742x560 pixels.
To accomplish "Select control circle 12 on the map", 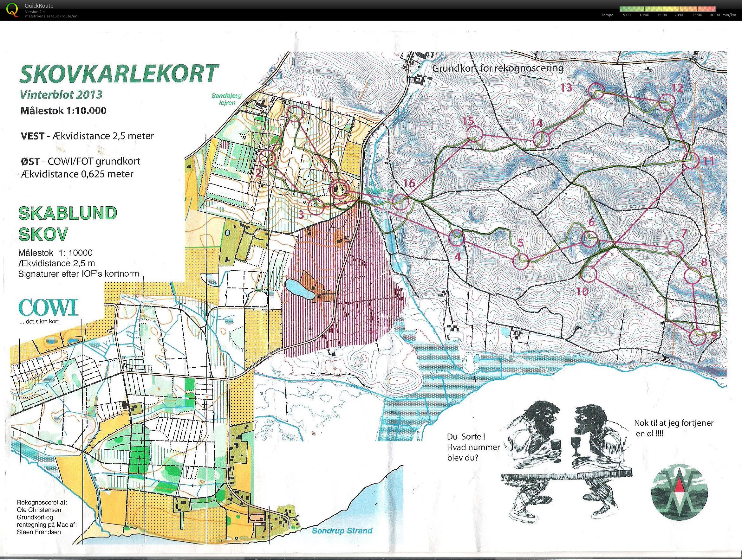I will click(667, 102).
